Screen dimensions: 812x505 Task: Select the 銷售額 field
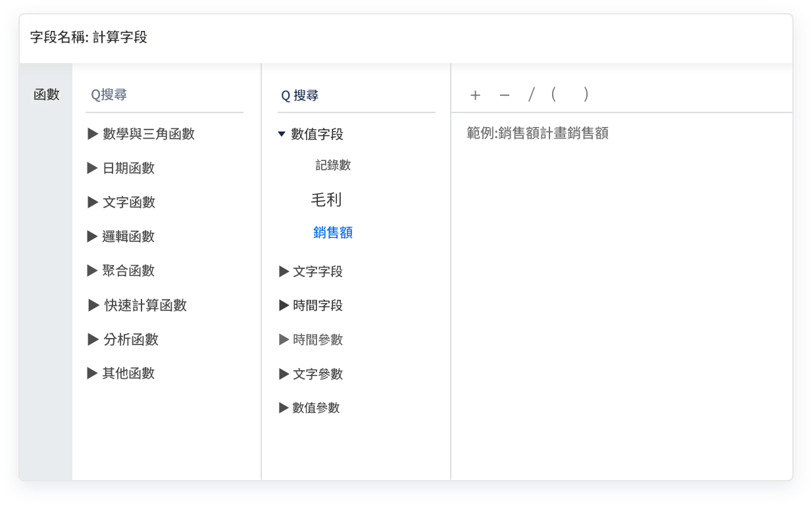(334, 233)
